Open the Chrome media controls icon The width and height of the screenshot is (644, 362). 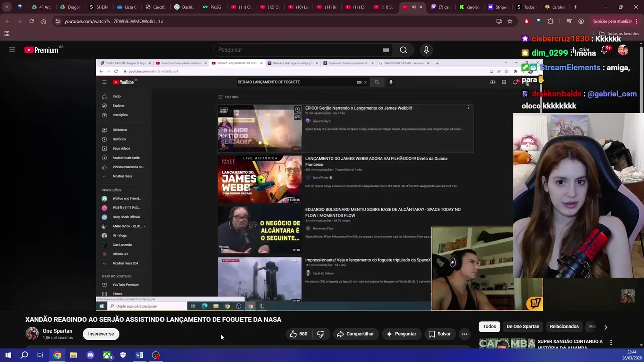click(x=569, y=21)
